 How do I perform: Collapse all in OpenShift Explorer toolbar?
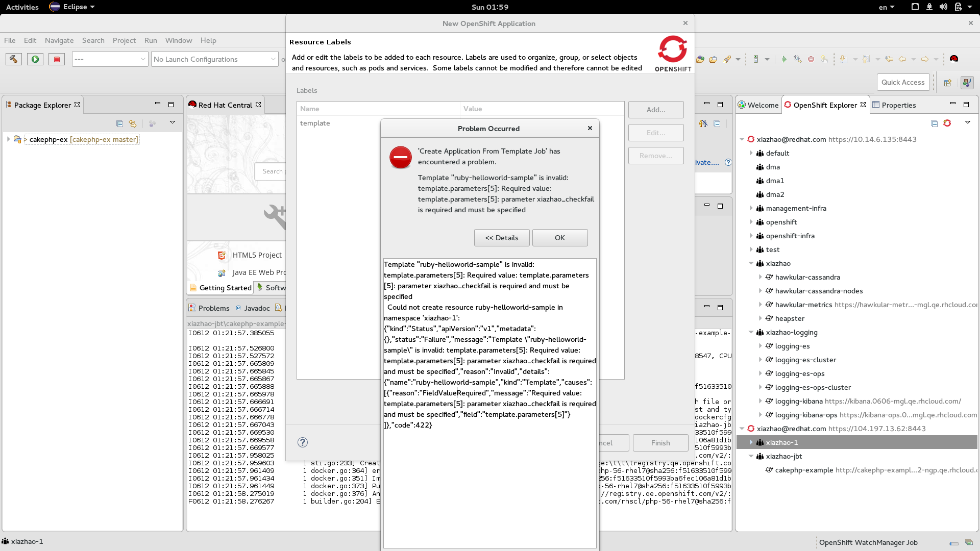[934, 123]
